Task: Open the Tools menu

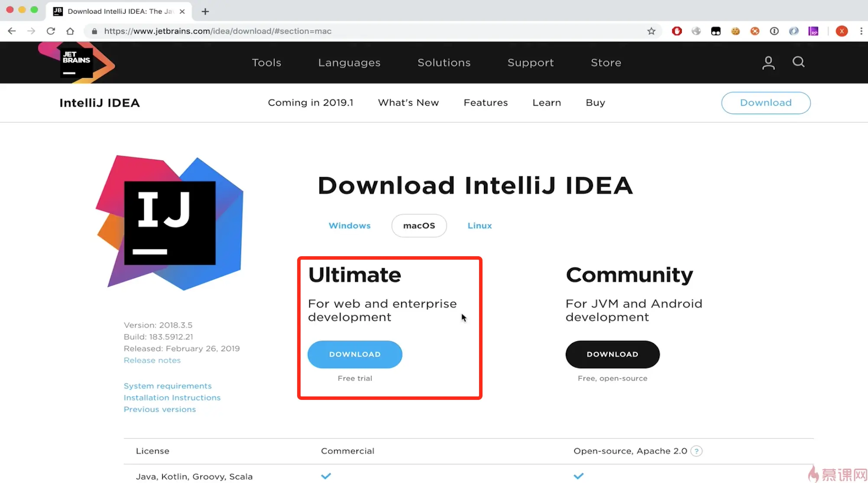Action: pyautogui.click(x=266, y=62)
